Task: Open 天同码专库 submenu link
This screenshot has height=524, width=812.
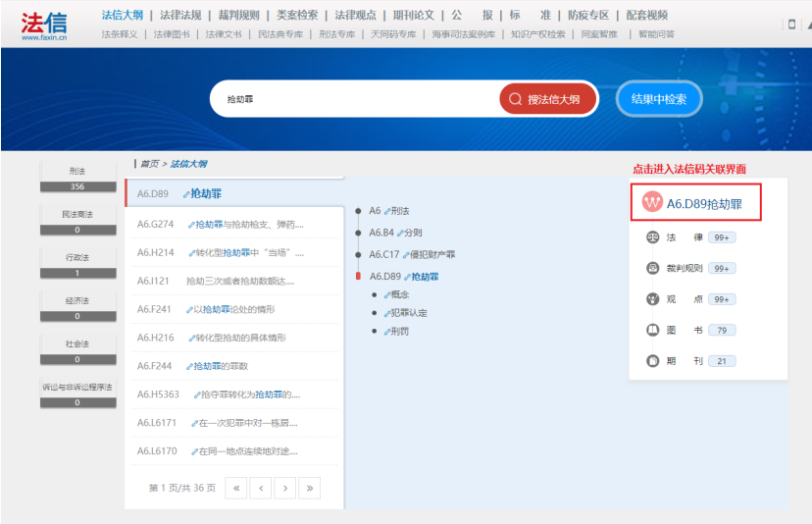Action: tap(393, 34)
